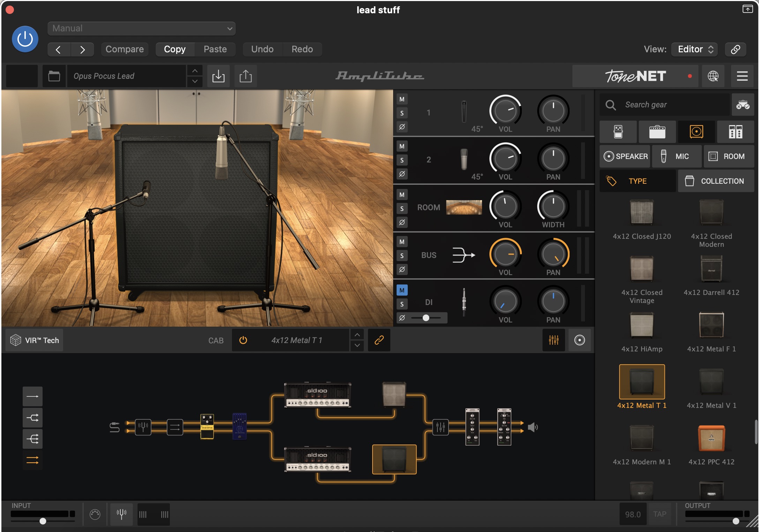Unmute the DI channel
759x532 pixels.
pyautogui.click(x=402, y=290)
